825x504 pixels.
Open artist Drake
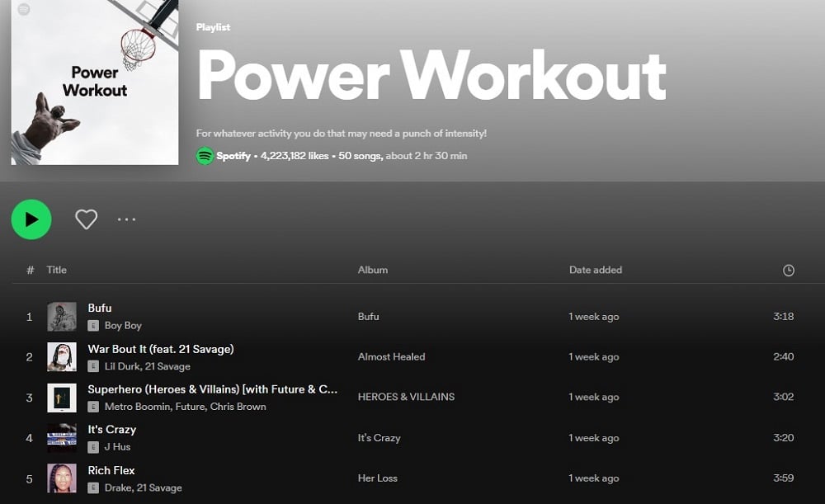coord(118,488)
